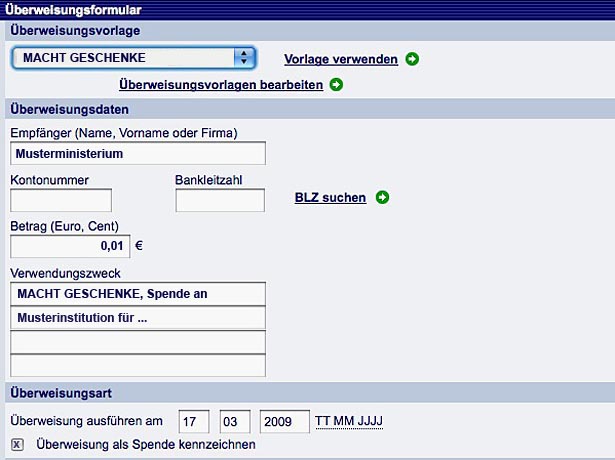
Task: Click green arrow icon beside Überweisungsvorlagen bearbeiten
Action: click(x=336, y=85)
